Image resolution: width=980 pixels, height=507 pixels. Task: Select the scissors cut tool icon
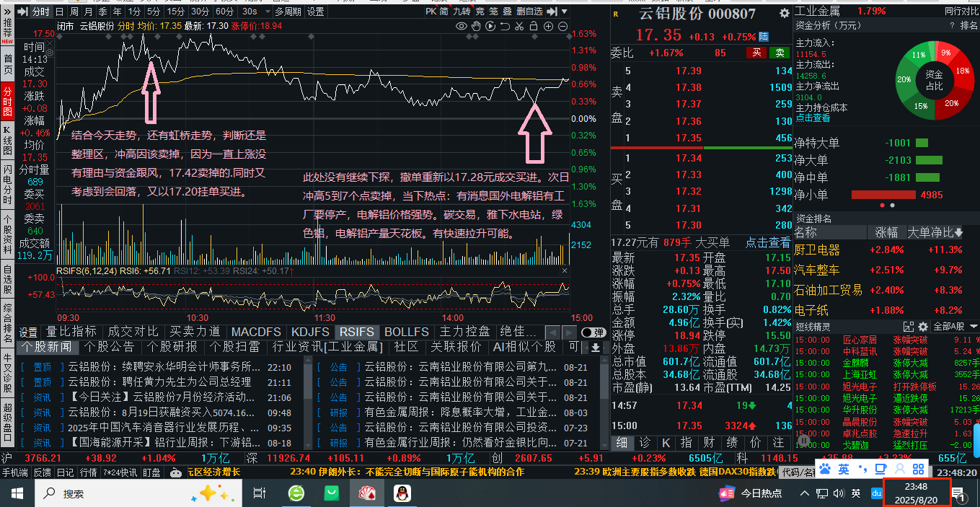coord(518,26)
